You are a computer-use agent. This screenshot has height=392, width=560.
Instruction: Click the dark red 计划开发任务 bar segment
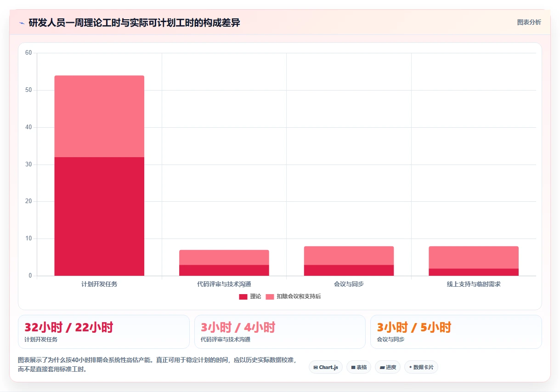click(x=99, y=216)
